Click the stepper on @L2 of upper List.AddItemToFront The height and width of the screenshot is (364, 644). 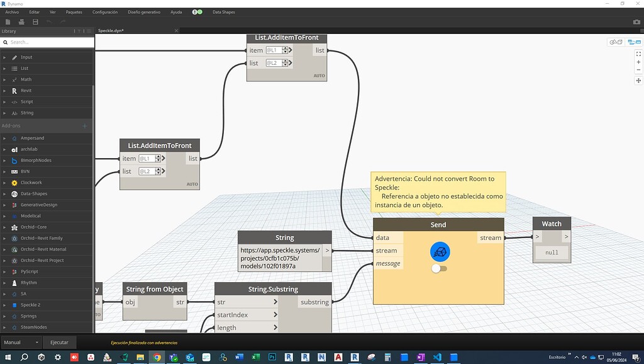click(x=285, y=63)
